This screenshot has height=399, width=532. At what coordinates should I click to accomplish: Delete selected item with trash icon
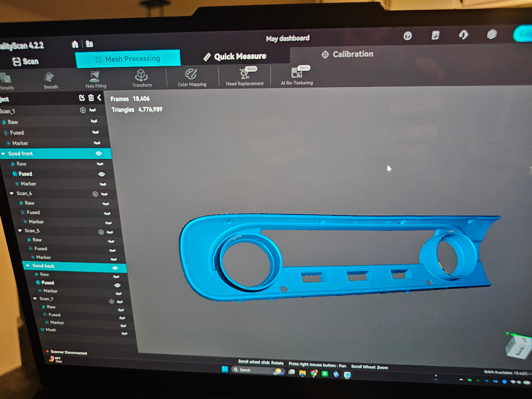click(91, 98)
